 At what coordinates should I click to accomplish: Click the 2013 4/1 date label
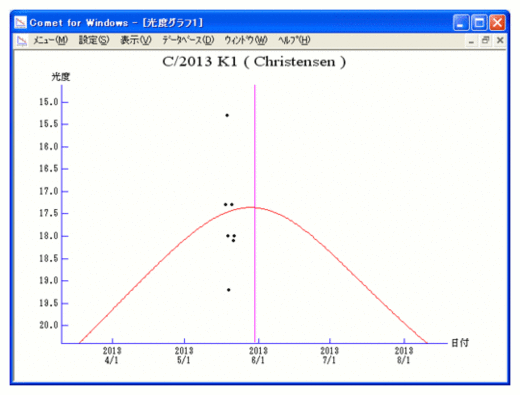(112, 355)
